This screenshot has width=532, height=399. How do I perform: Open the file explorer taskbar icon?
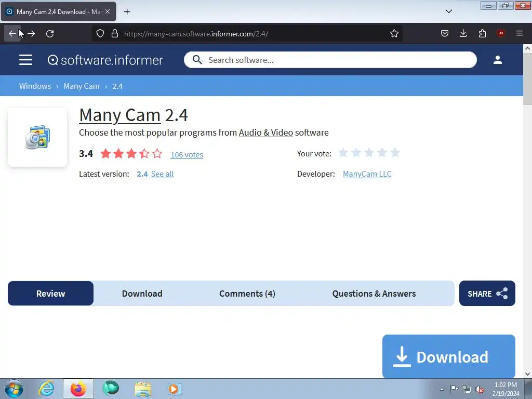pyautogui.click(x=143, y=389)
